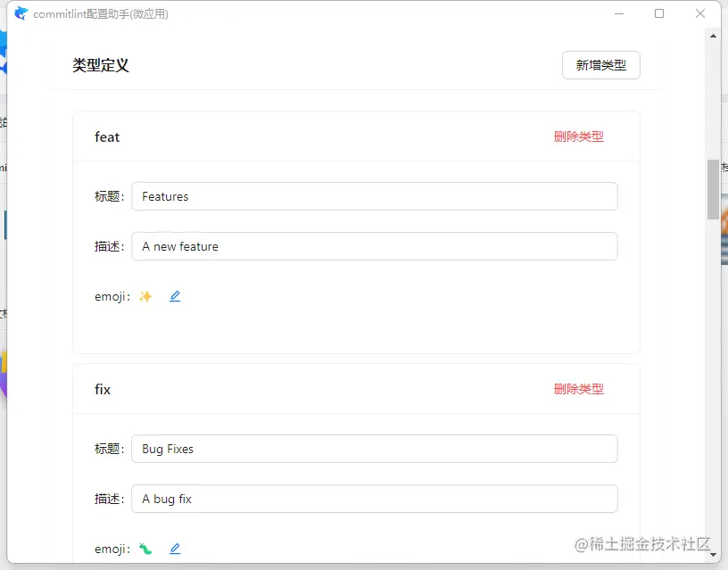This screenshot has width=728, height=570.
Task: Minimize the commitlint配置助手 window
Action: [619, 14]
